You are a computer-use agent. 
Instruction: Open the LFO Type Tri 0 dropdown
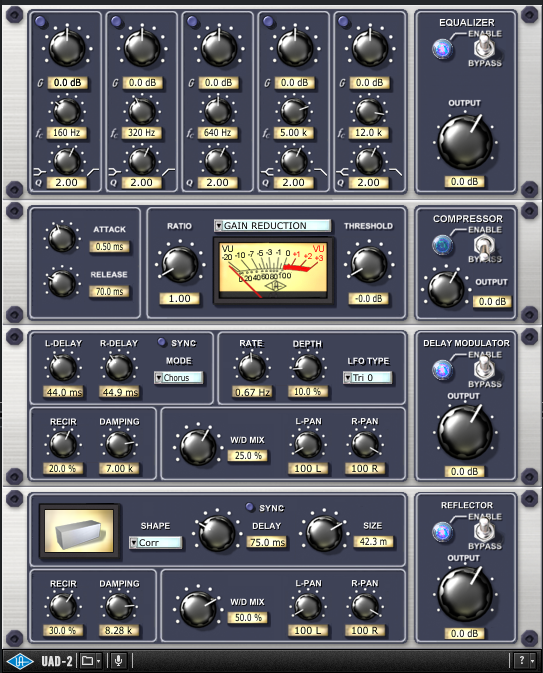click(x=368, y=378)
